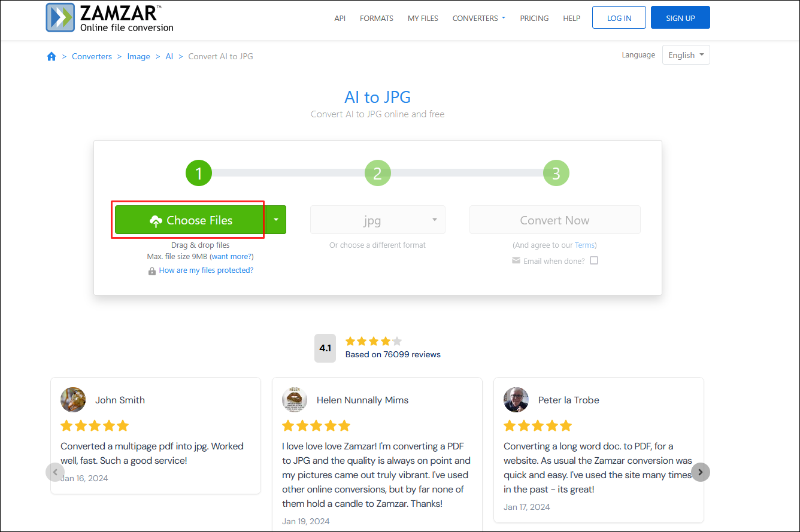Image resolution: width=800 pixels, height=532 pixels.
Task: Open the Converters breadcrumb link
Action: point(92,56)
